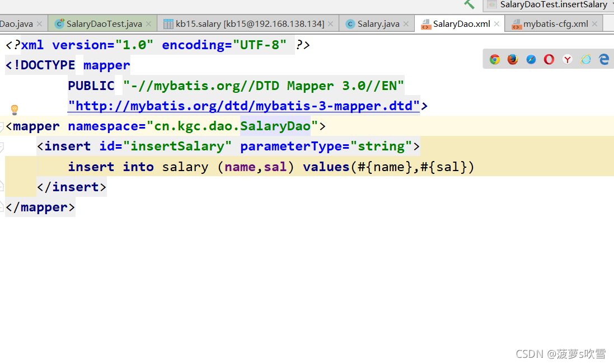
Task: Click the insertSalary id value
Action: point(177,146)
